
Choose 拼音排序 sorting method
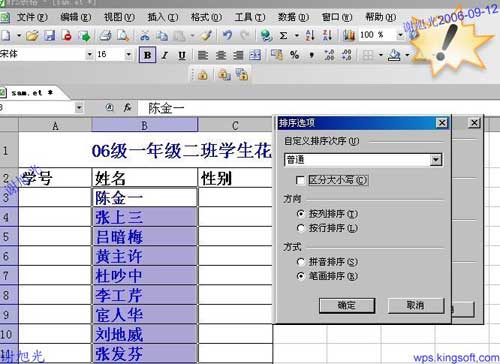(301, 262)
